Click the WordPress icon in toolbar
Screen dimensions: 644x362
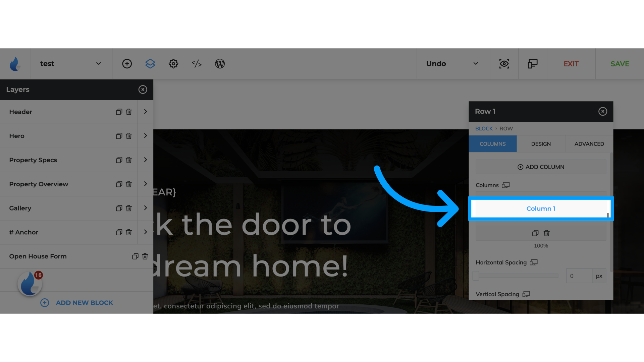pos(220,64)
